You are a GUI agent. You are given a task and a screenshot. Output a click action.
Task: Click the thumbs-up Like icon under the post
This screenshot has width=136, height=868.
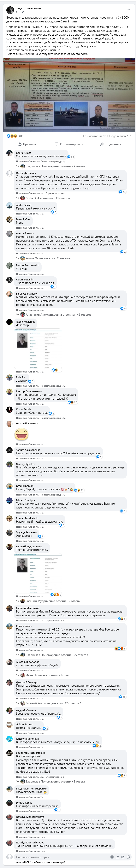[x=20, y=144]
